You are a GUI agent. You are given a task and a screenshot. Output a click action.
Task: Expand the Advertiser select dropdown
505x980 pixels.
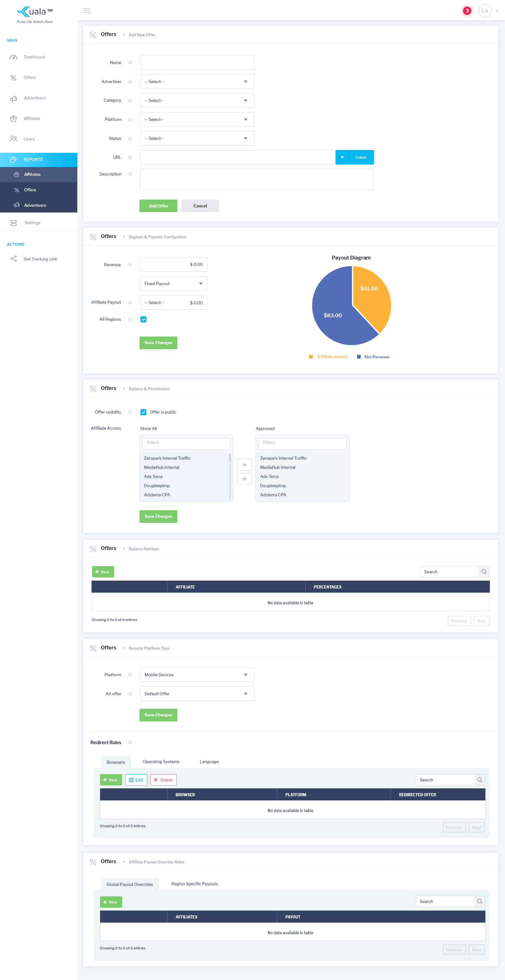tap(197, 82)
